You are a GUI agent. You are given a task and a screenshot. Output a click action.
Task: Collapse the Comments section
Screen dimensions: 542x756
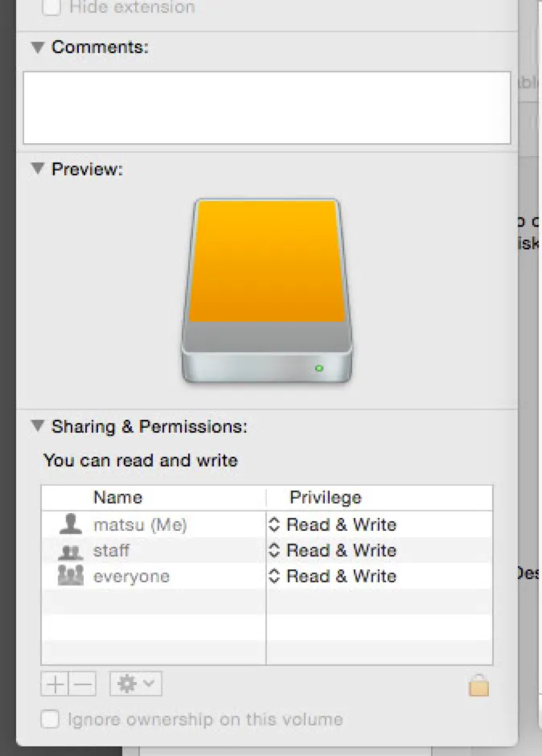37,47
